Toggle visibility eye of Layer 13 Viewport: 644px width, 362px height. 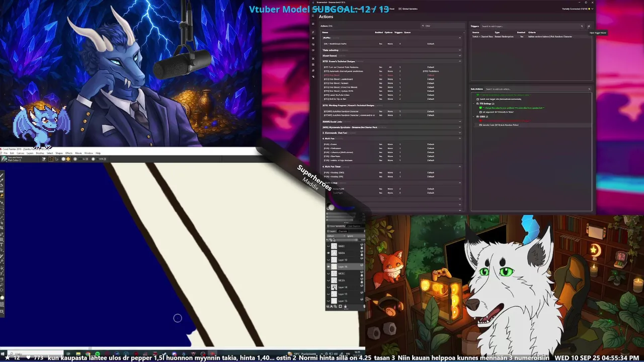click(328, 294)
